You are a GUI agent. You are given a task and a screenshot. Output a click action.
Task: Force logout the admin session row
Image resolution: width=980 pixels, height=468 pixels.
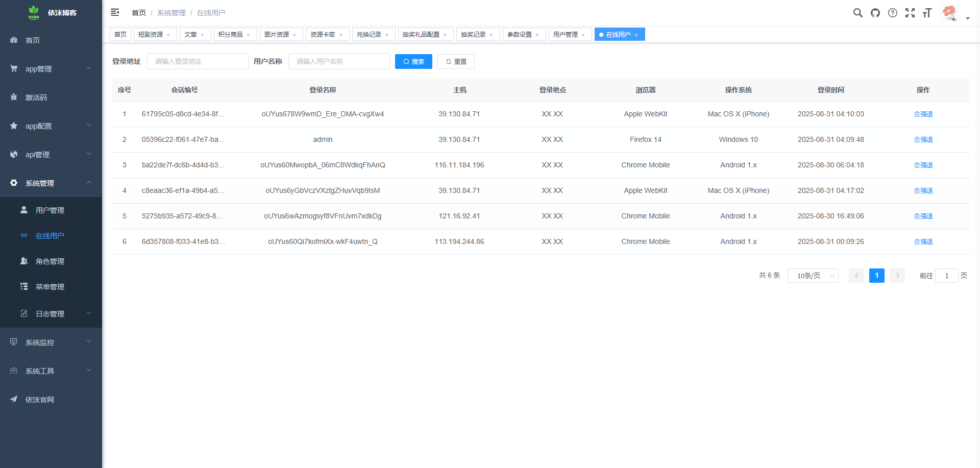tap(923, 140)
